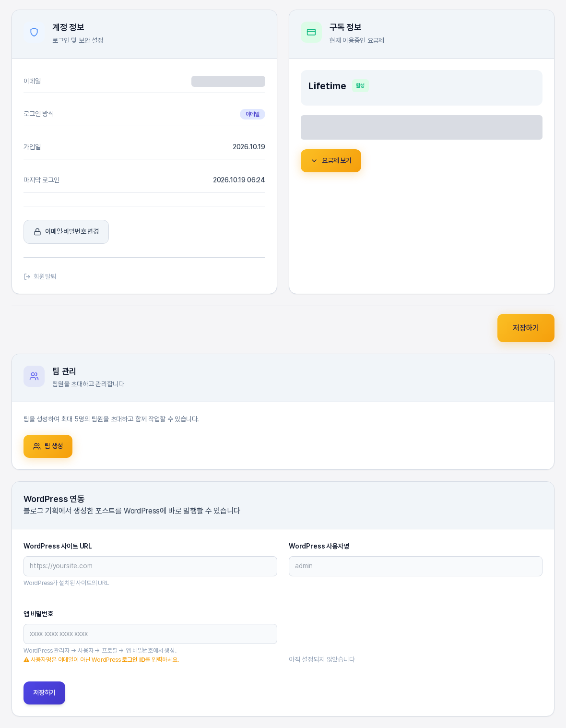Image resolution: width=566 pixels, height=728 pixels.
Task: Click into the 앱 비밀번호 input field
Action: click(150, 634)
